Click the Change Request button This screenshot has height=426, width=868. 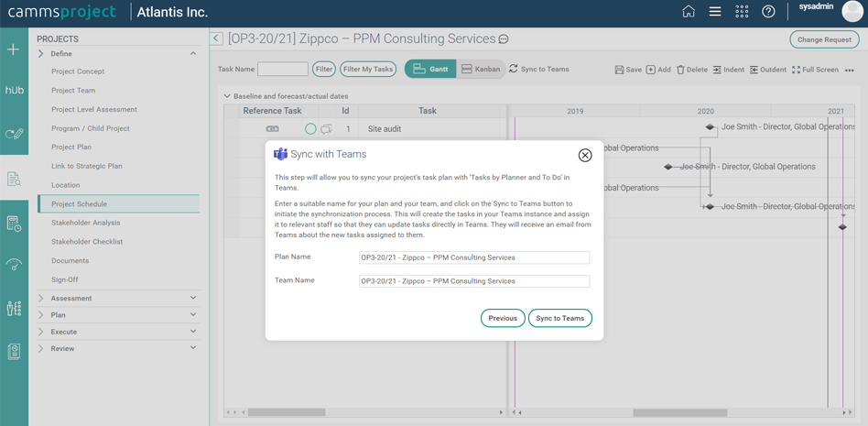[x=824, y=39]
